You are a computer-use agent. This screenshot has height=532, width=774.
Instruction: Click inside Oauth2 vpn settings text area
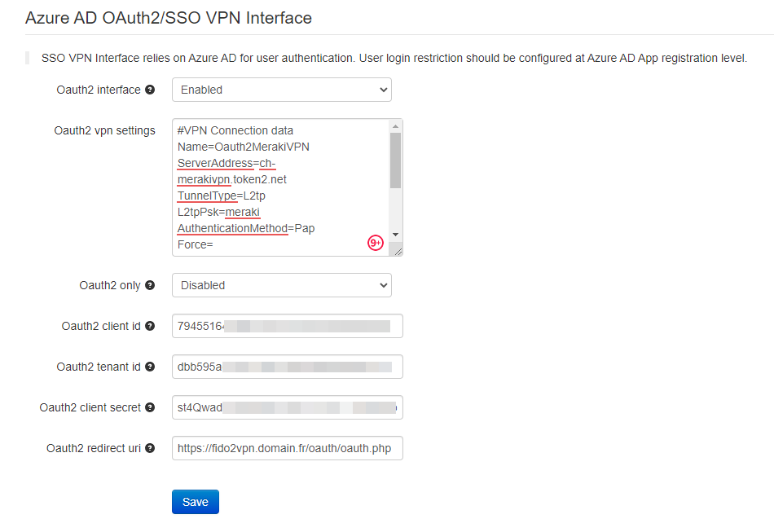(x=281, y=187)
